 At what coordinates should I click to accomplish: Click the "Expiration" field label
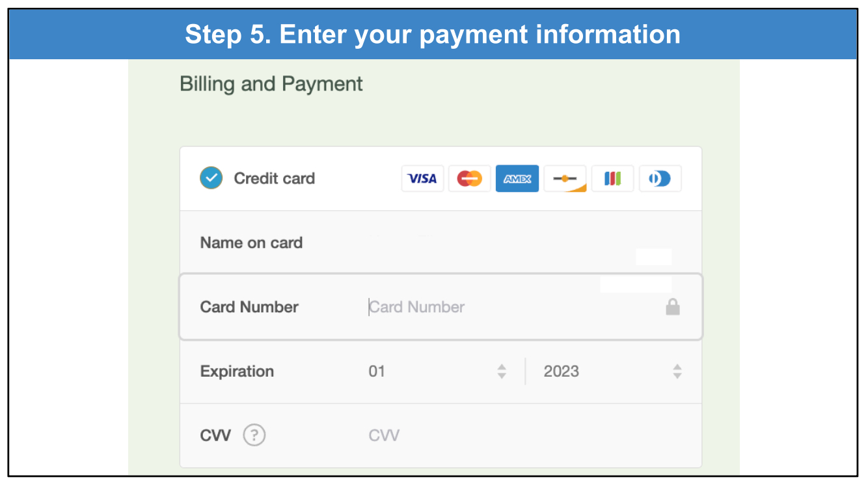point(237,372)
